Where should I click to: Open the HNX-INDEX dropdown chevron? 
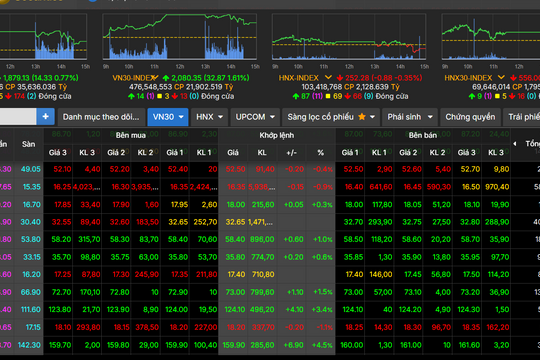[328, 78]
